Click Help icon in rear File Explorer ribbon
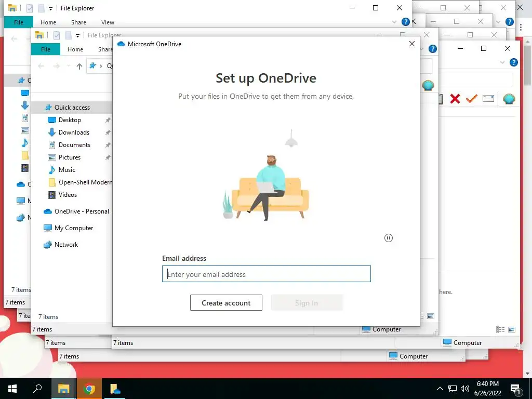This screenshot has height=399, width=532. (x=405, y=22)
